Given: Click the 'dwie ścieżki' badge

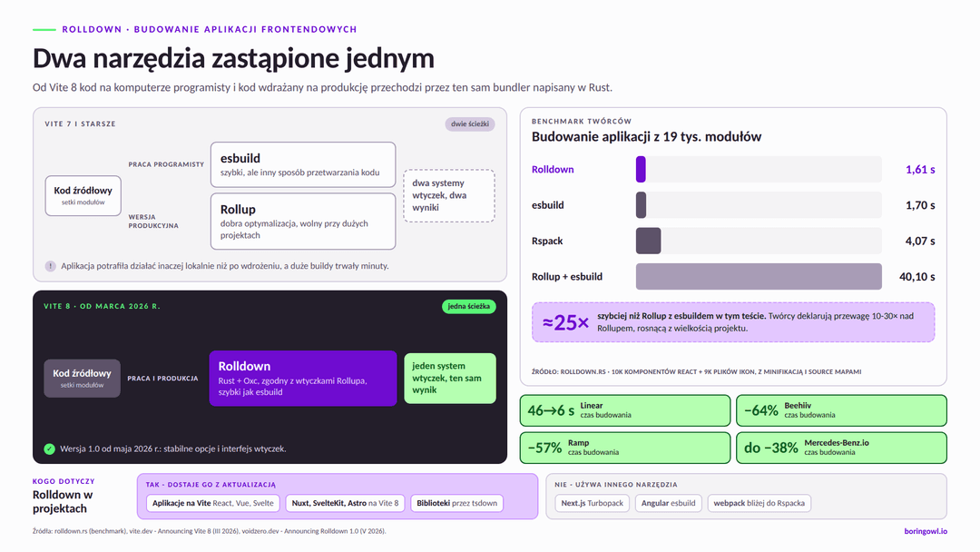Looking at the screenshot, I should coord(470,123).
